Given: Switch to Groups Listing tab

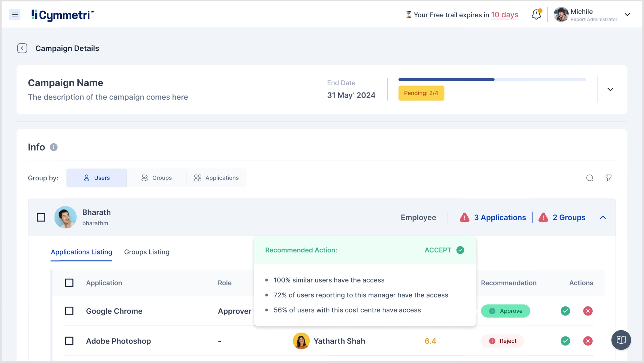Looking at the screenshot, I should point(147,252).
